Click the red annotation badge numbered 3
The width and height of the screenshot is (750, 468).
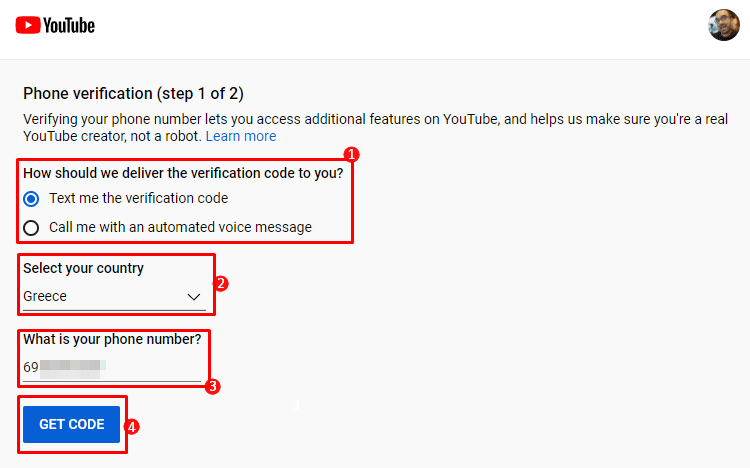212,386
